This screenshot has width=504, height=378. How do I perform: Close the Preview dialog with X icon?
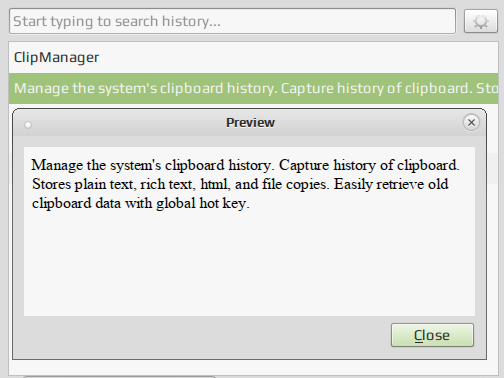471,122
